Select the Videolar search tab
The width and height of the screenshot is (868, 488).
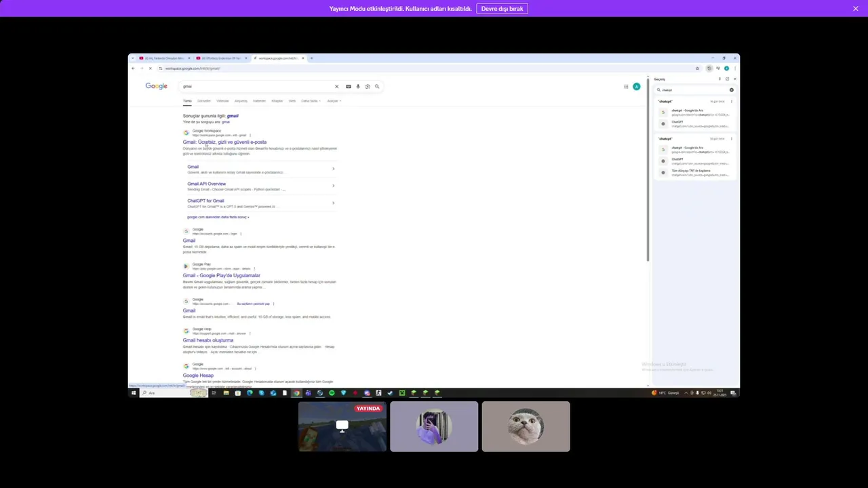(x=222, y=101)
